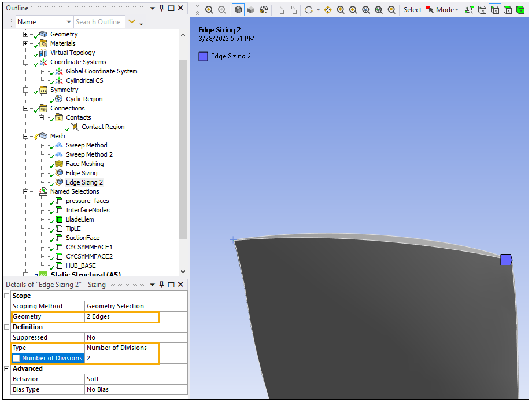Toggle pin on the Details panel

(161, 285)
